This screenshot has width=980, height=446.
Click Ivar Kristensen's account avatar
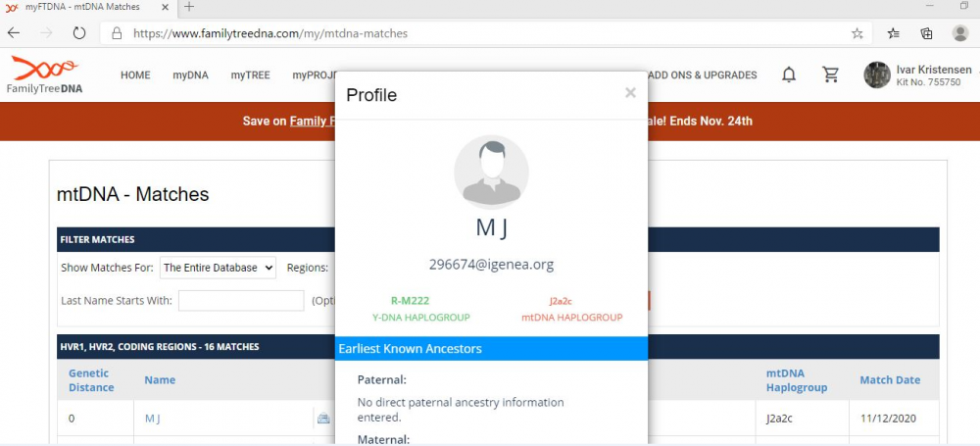(x=877, y=75)
